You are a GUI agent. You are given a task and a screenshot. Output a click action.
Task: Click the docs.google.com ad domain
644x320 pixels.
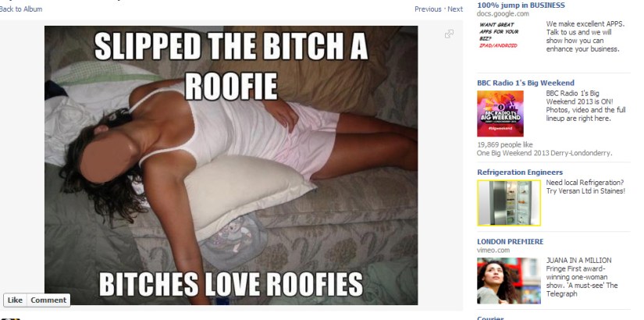click(x=503, y=13)
